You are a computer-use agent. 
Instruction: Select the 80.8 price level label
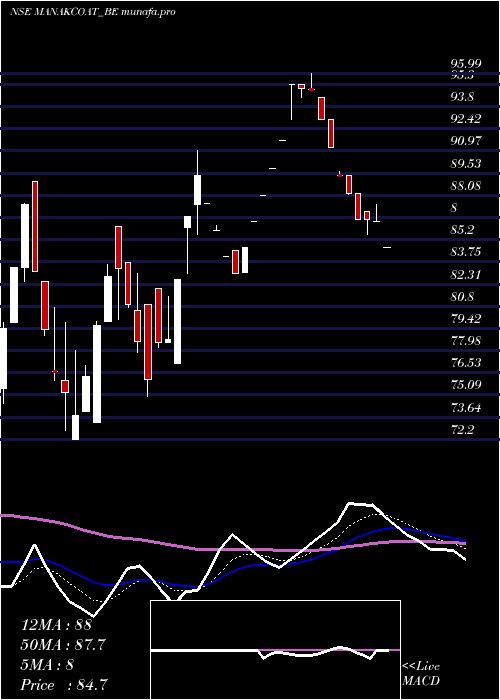[x=462, y=297]
